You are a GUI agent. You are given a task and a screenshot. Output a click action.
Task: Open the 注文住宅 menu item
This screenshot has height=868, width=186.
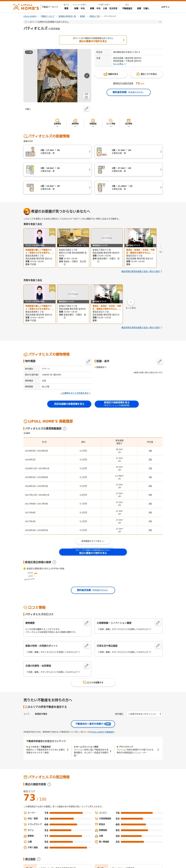tap(113, 8)
